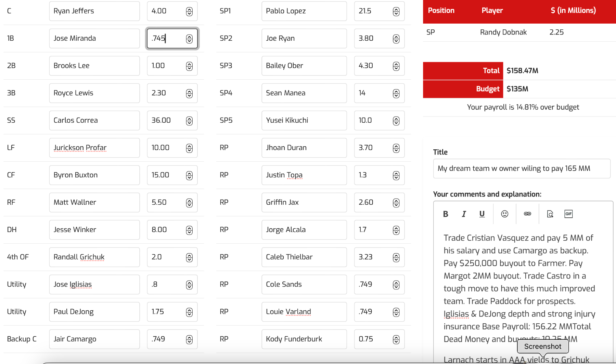Click the Player column header
Image resolution: width=616 pixels, height=364 pixels.
point(492,11)
